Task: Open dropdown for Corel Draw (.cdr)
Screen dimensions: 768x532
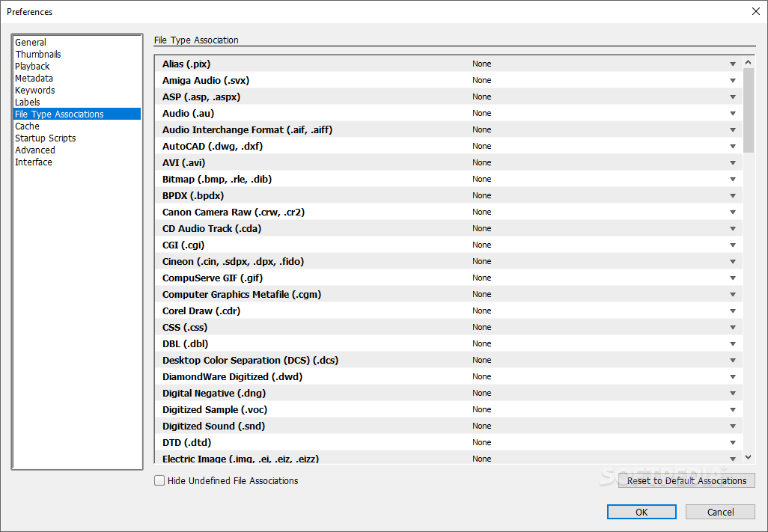Action: pyautogui.click(x=733, y=311)
